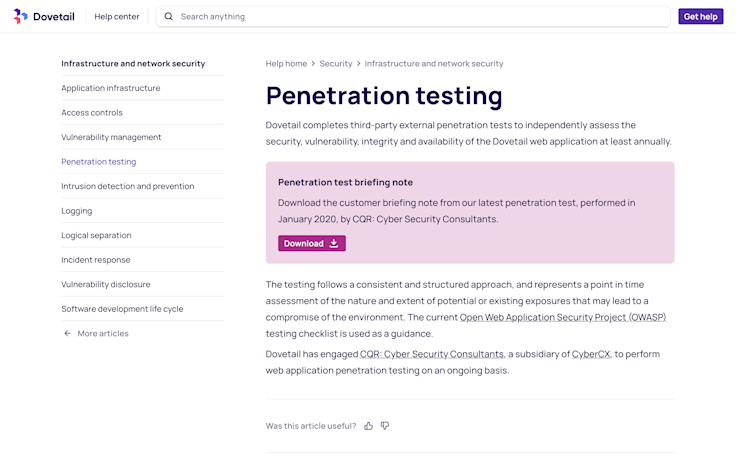This screenshot has width=736, height=460.
Task: Open Vulnerability management article
Action: [x=111, y=137]
